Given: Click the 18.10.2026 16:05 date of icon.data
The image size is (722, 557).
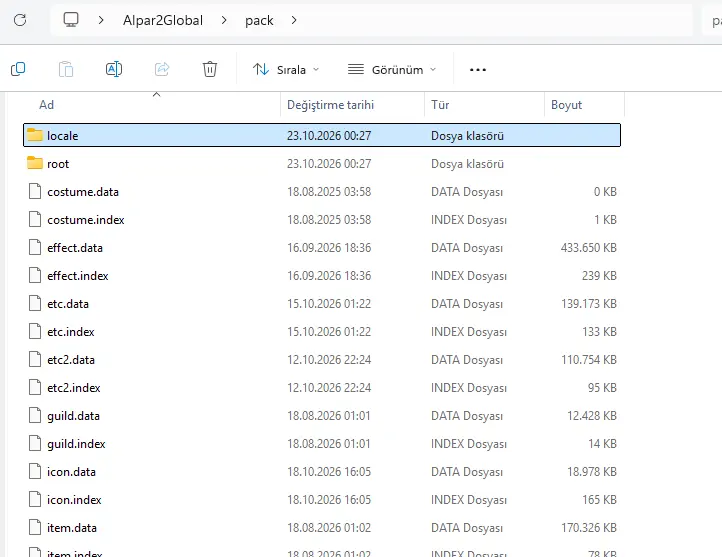Looking at the screenshot, I should (x=329, y=472).
